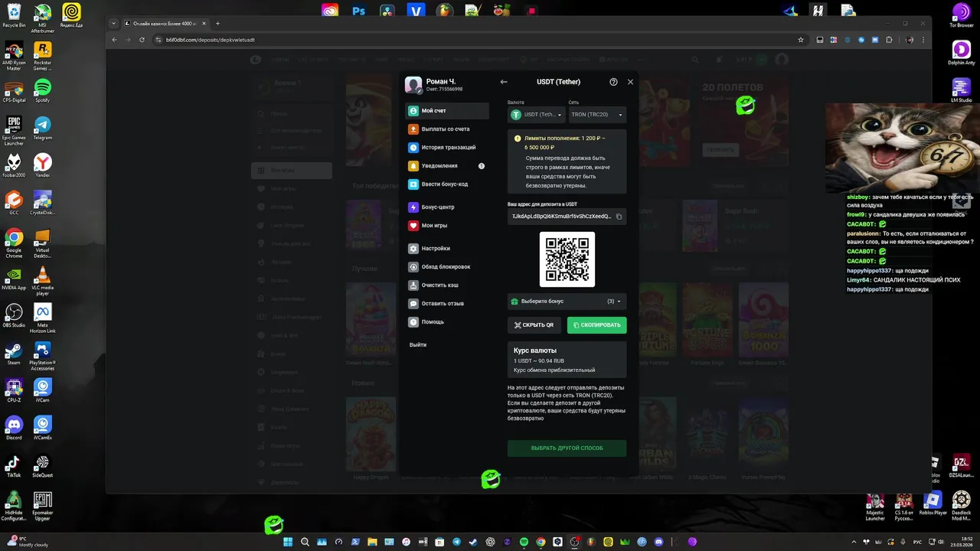Click the СКОПИРОВАТЬ button
Screen dimensions: 980x551
(x=597, y=325)
